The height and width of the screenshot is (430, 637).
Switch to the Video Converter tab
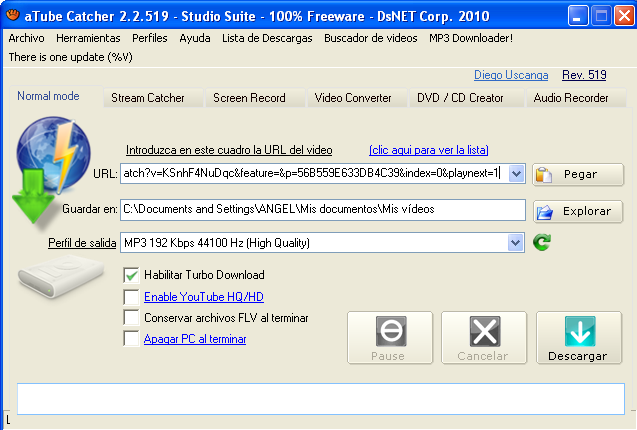coord(352,98)
